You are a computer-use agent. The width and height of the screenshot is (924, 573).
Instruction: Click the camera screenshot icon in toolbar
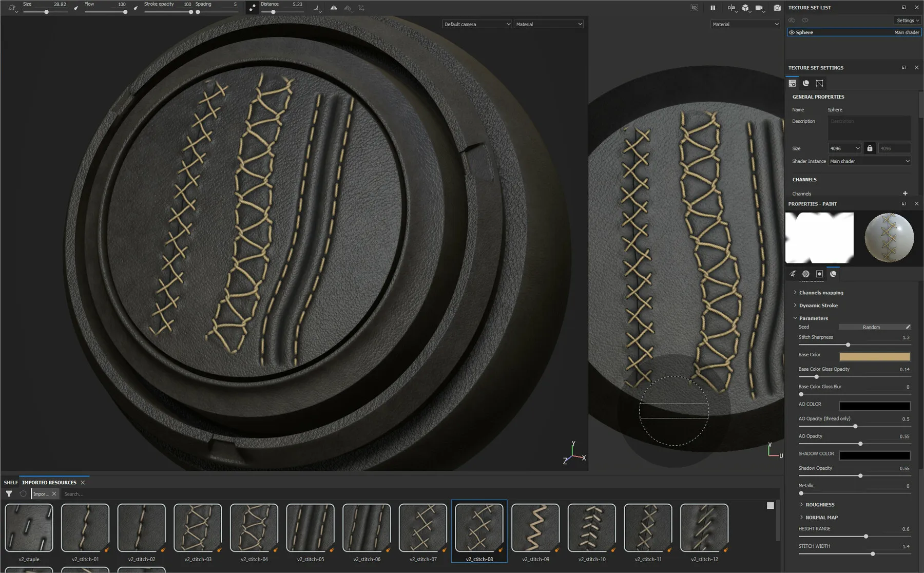tap(777, 8)
